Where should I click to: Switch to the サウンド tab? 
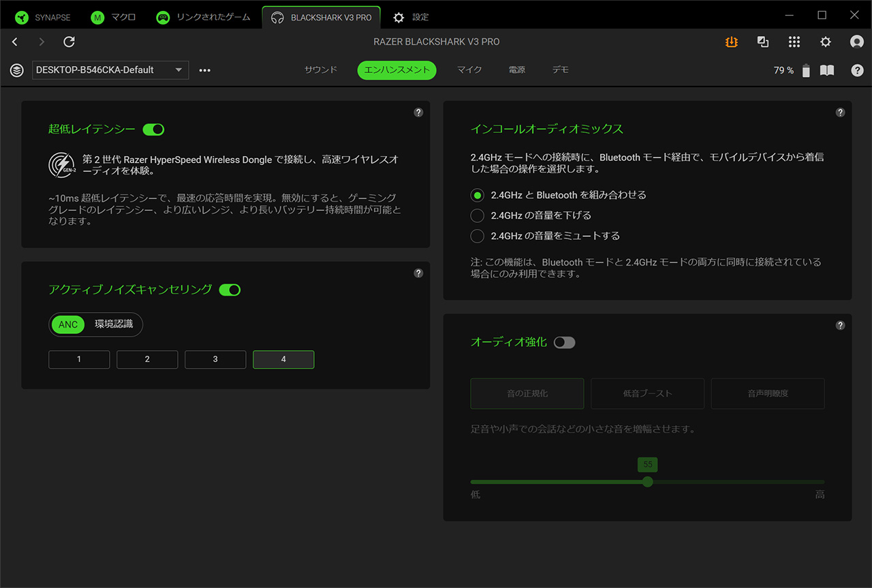click(321, 70)
